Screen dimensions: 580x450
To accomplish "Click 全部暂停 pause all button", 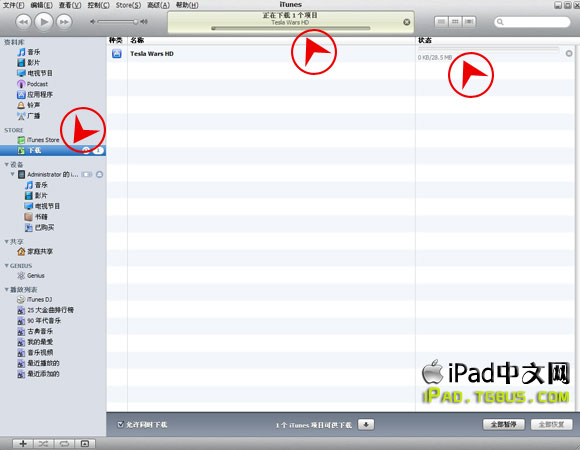I will click(503, 424).
